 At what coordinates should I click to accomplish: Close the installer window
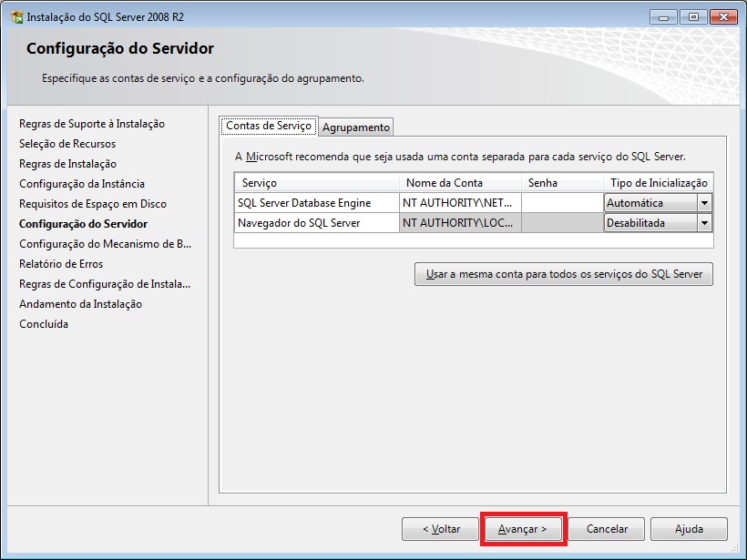(723, 17)
